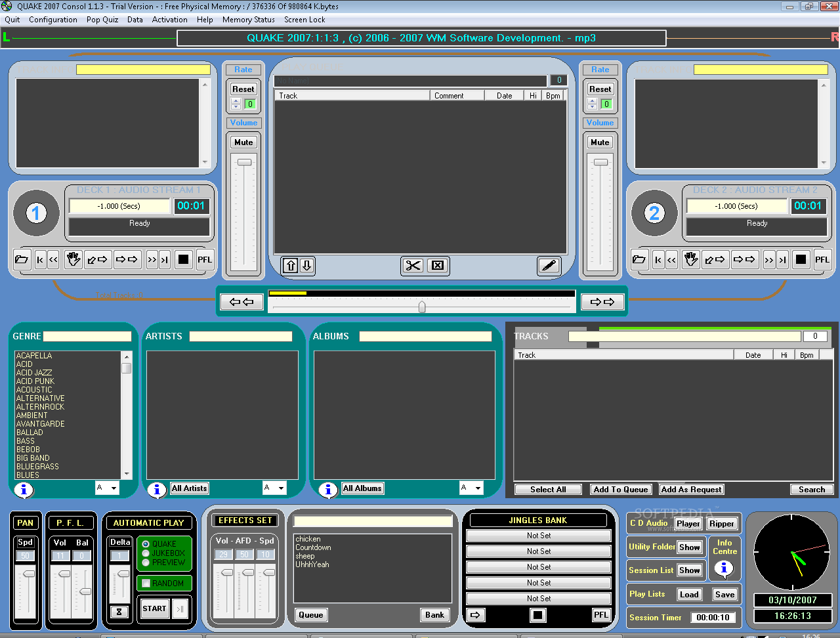The height and width of the screenshot is (638, 840).
Task: Open the Screen Lock menu
Action: point(304,20)
